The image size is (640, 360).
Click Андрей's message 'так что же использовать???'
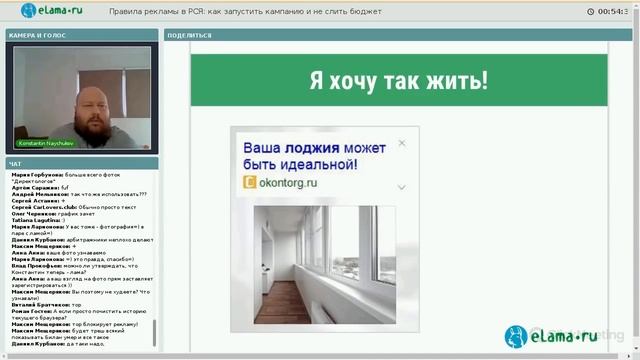79,194
